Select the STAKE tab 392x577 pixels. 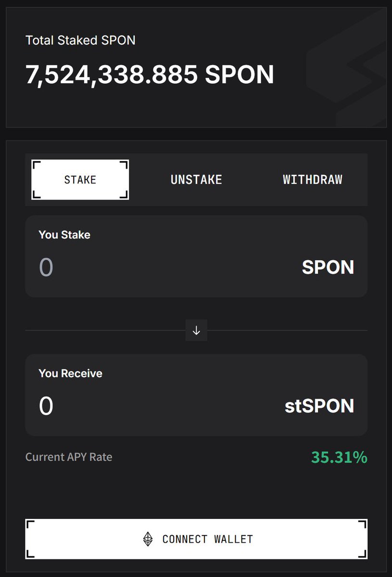(x=80, y=180)
